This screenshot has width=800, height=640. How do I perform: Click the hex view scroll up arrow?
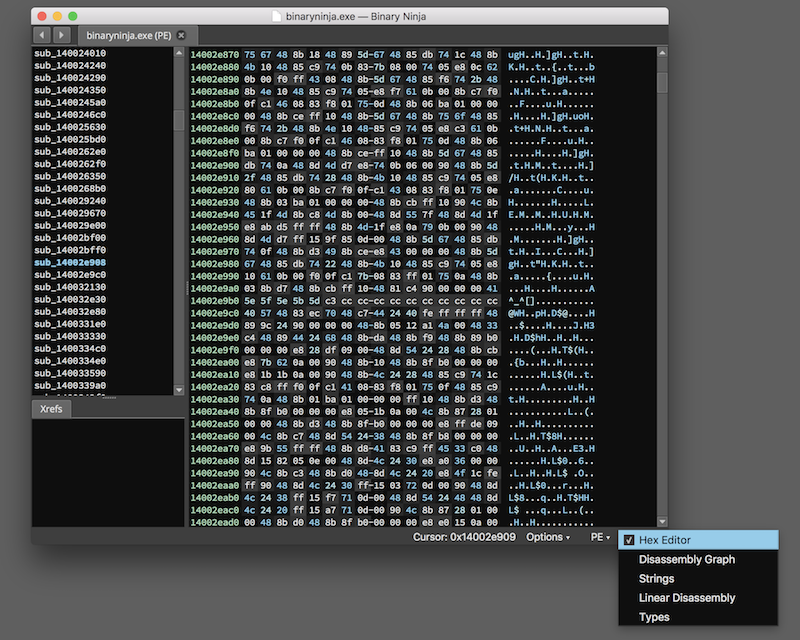tap(662, 53)
